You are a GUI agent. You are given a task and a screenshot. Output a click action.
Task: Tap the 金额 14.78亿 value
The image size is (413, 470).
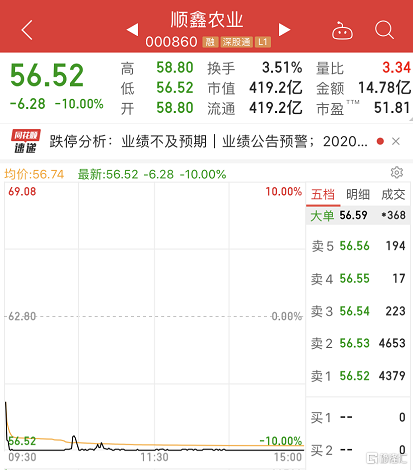click(384, 88)
